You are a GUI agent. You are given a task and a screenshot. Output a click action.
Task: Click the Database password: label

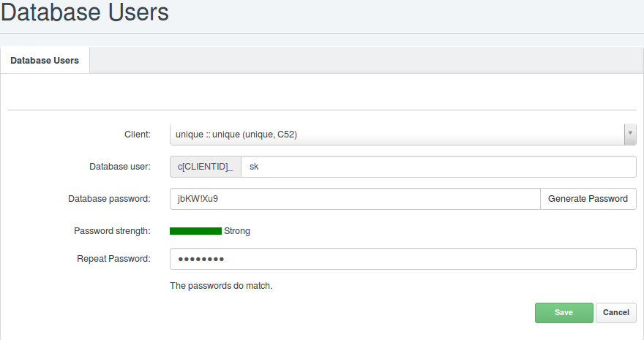point(109,199)
